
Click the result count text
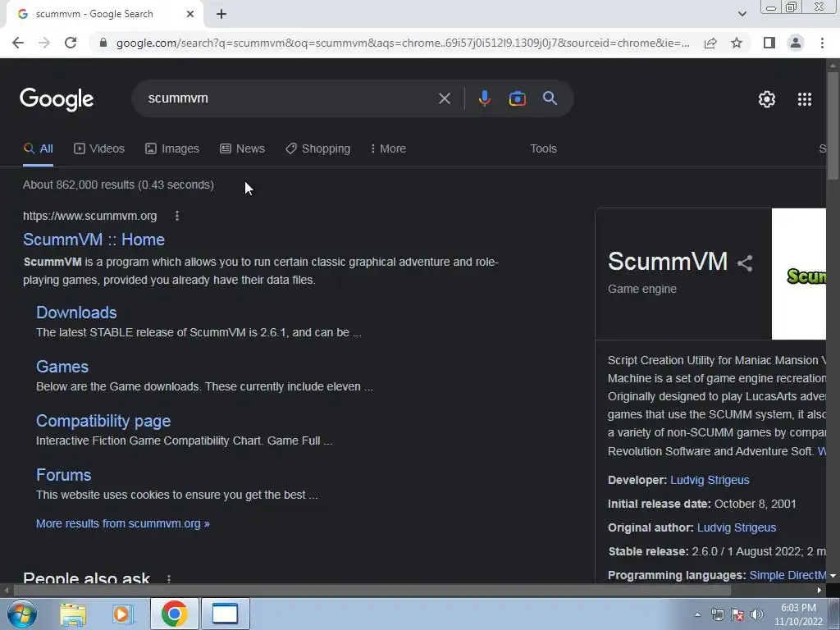118,185
